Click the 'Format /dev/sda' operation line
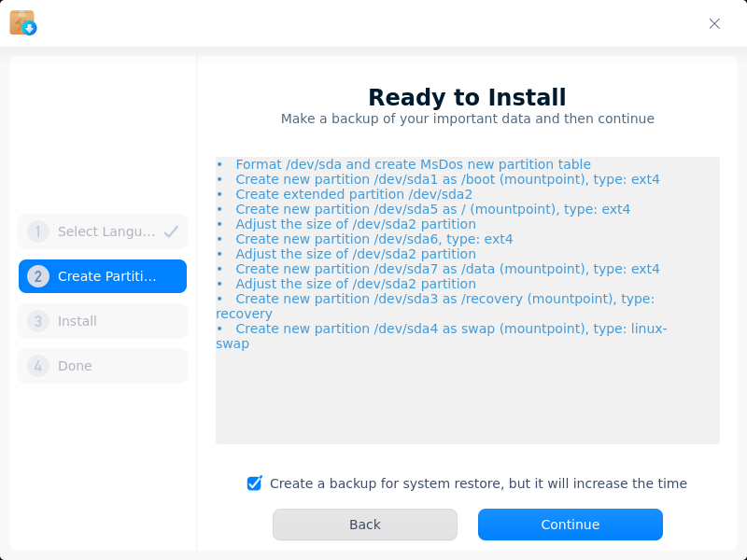The image size is (747, 560). 413,165
